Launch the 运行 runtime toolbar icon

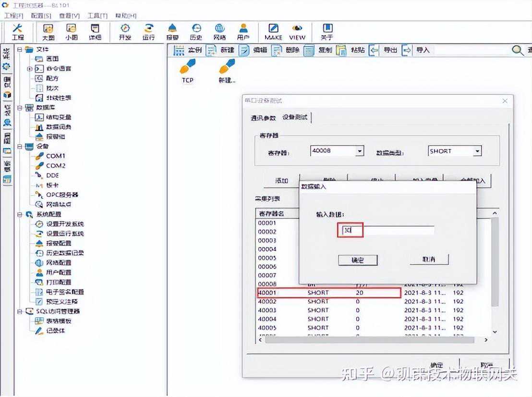(148, 32)
